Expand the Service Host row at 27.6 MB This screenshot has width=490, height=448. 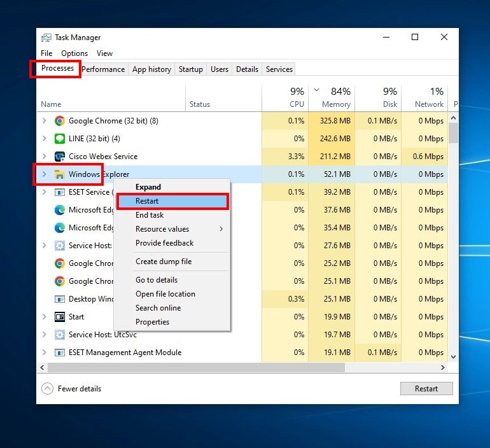[45, 246]
